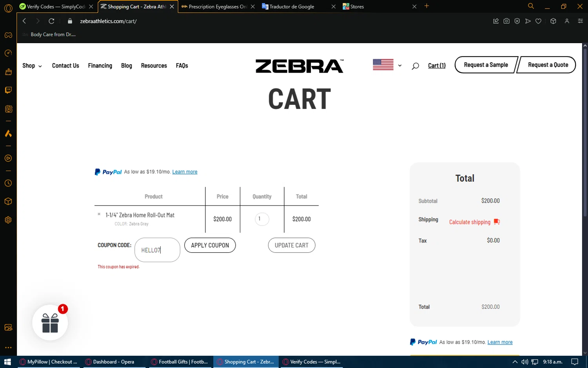588x368 pixels.
Task: Click the padlock site security icon
Action: tap(70, 21)
